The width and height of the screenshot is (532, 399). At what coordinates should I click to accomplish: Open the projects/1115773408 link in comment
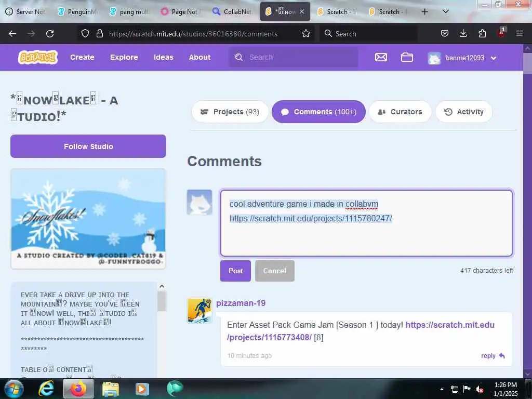pos(361,331)
